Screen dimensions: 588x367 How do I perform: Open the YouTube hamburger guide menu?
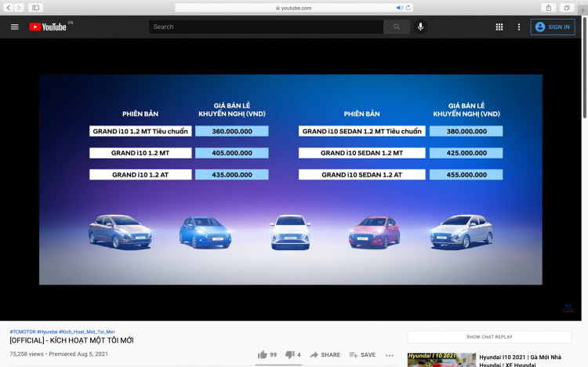[15, 27]
